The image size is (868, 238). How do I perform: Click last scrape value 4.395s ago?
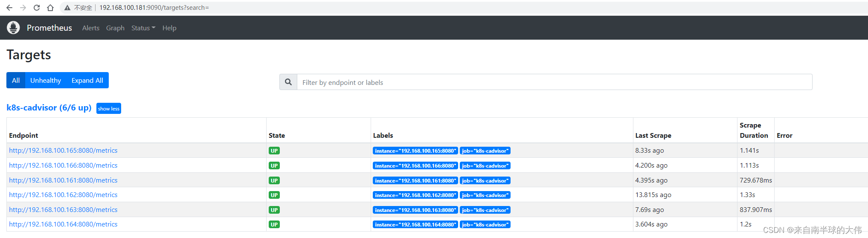click(x=651, y=180)
